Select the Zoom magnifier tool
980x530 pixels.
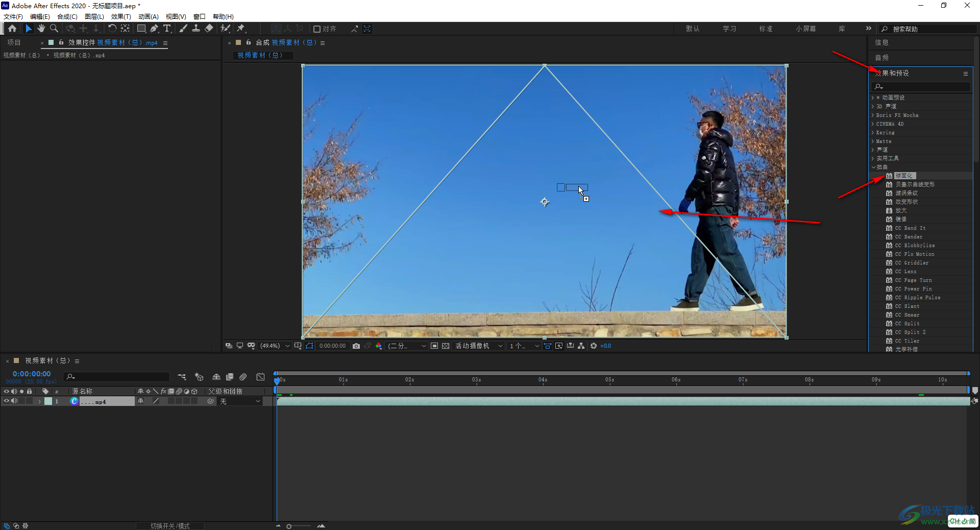tap(54, 29)
